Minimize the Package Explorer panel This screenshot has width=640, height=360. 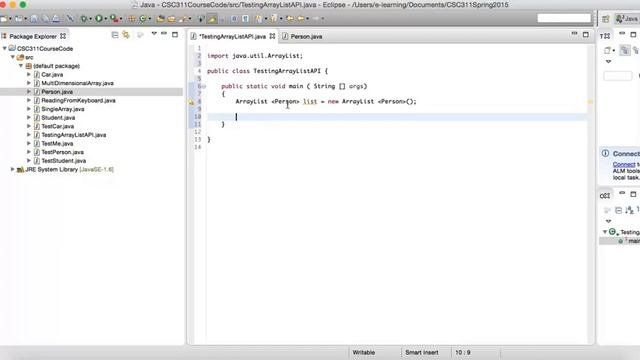164,34
